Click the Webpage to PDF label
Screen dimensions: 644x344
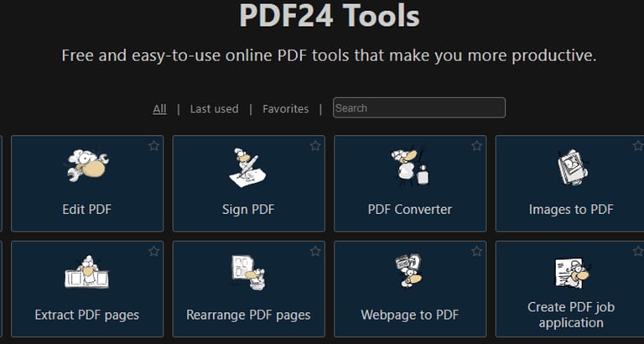click(410, 315)
